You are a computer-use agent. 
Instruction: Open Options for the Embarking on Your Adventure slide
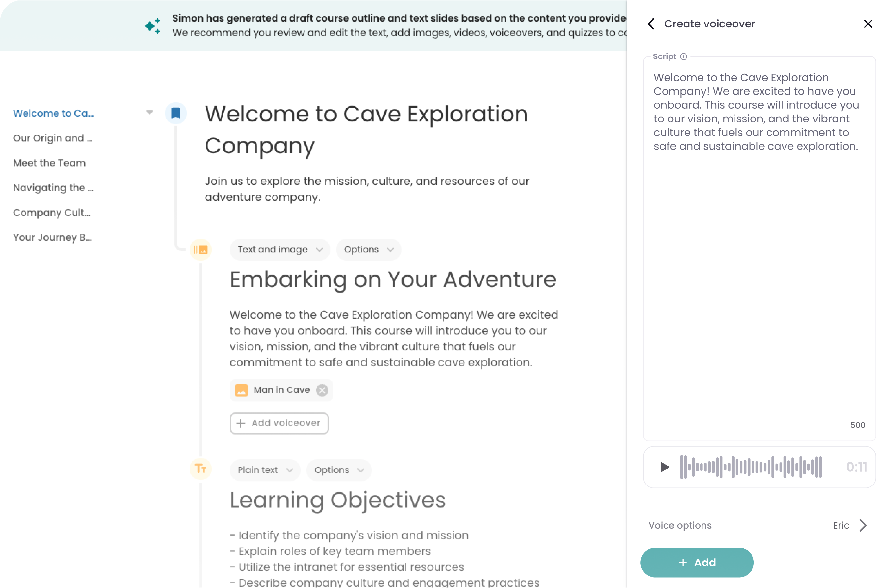[x=368, y=249]
